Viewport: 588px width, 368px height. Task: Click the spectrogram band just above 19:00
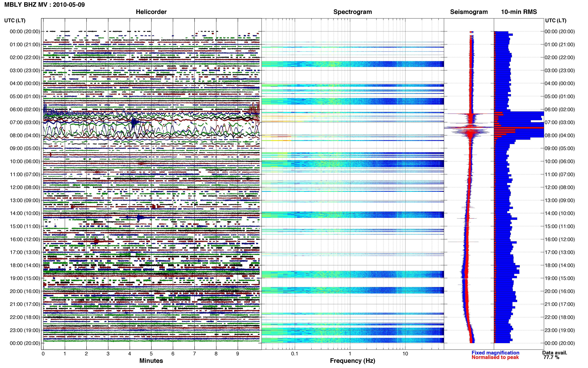[x=352, y=274]
